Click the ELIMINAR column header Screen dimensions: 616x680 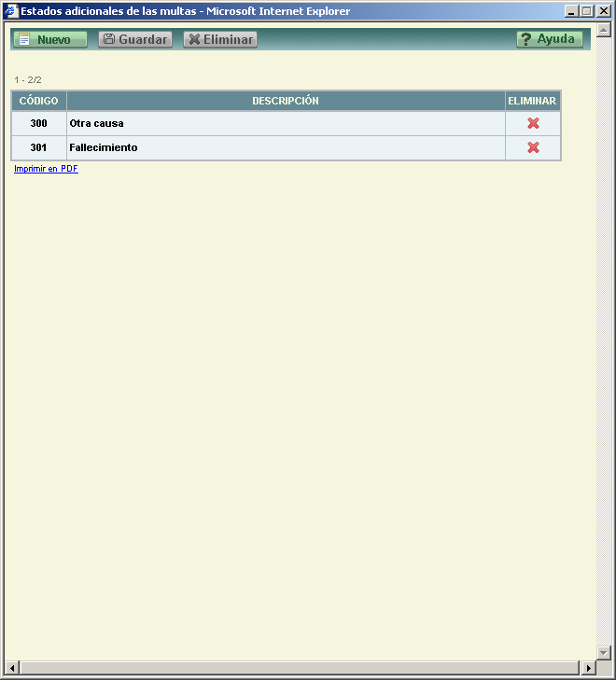pos(532,101)
